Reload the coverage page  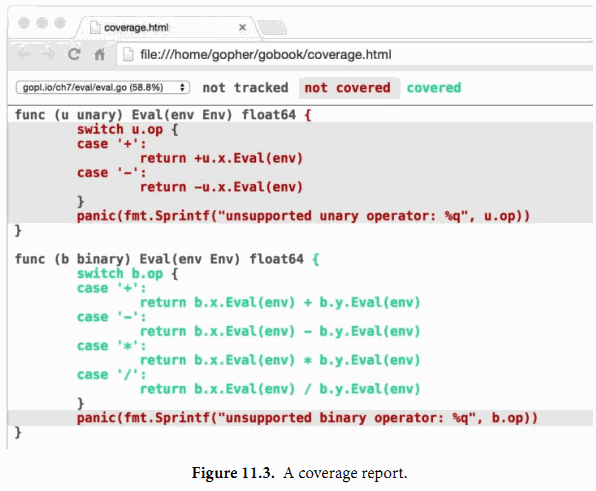coord(74,55)
